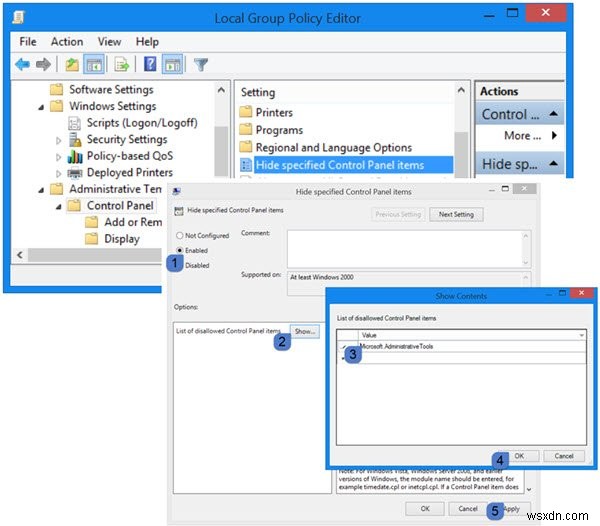Open the More submenu arrow in Actions
Screen dimensions: 600x526
(554, 135)
